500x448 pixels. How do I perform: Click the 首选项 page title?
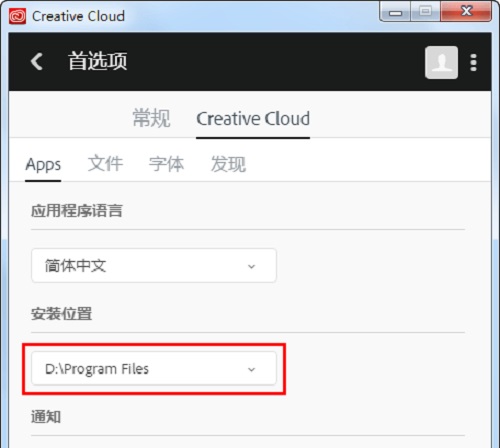pyautogui.click(x=98, y=61)
